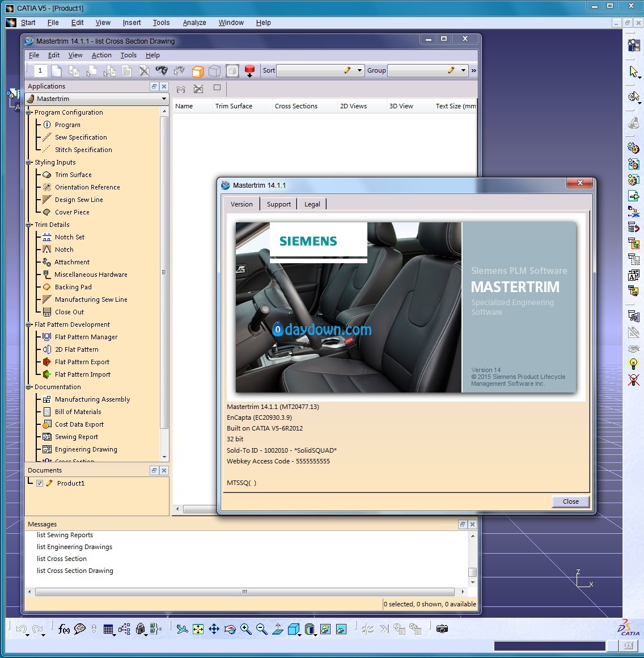Click the crossed-out page delete icon
644x658 pixels.
pyautogui.click(x=144, y=71)
